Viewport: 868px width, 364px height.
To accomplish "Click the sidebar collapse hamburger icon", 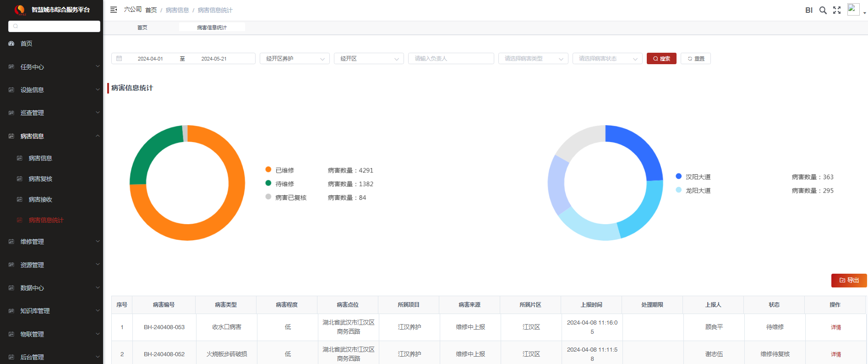I will [x=114, y=10].
